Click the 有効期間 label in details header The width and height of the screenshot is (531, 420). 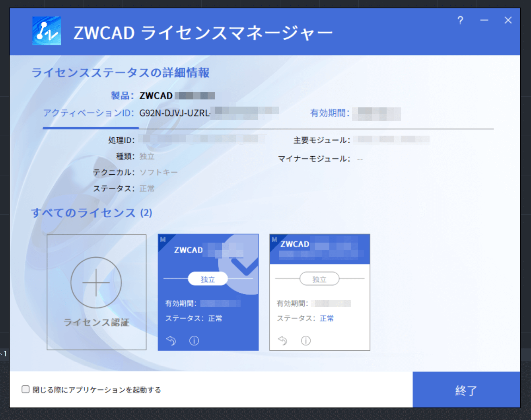[x=330, y=113]
